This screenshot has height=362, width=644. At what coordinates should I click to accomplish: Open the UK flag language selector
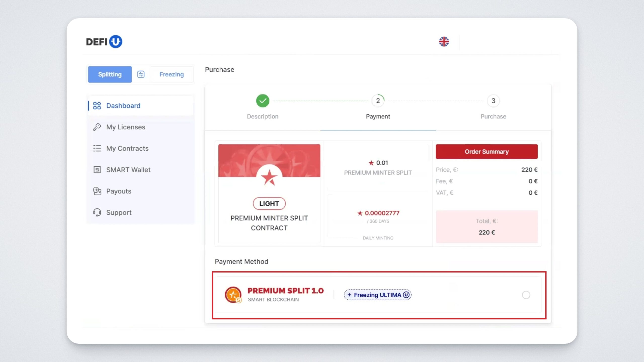click(x=444, y=41)
